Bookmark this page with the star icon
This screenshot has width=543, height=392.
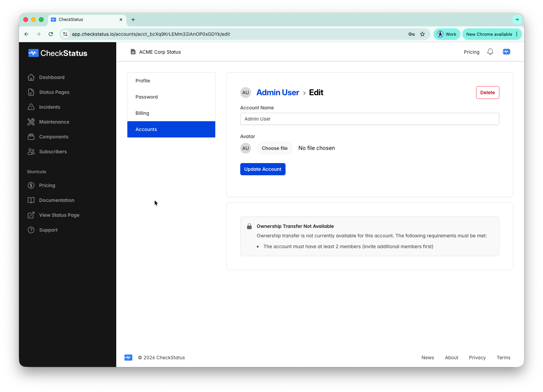(x=422, y=34)
